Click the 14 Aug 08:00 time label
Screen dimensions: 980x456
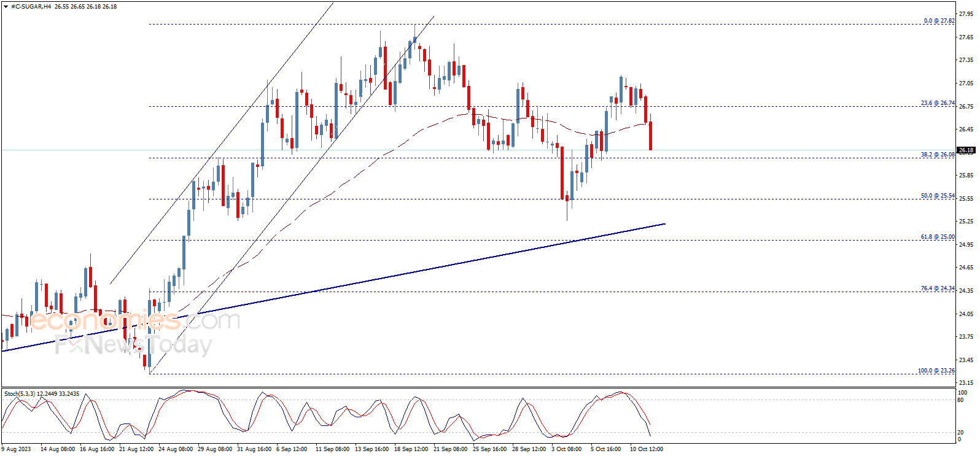tap(58, 449)
